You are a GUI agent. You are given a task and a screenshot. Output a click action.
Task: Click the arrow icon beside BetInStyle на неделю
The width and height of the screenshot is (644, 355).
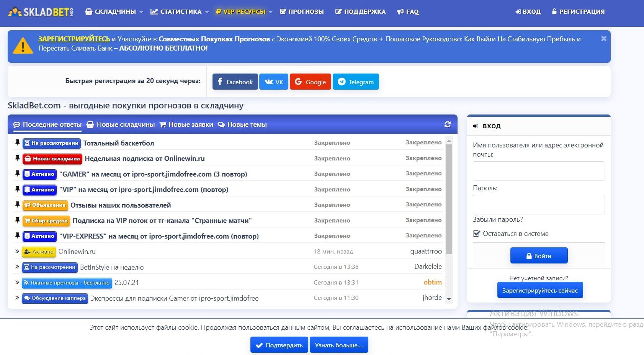[17, 267]
